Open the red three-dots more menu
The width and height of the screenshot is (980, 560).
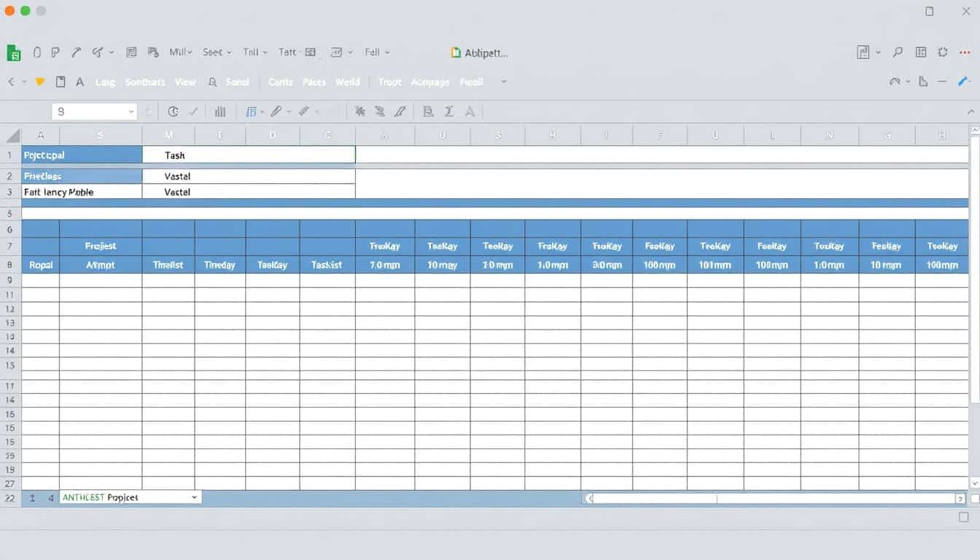point(966,52)
